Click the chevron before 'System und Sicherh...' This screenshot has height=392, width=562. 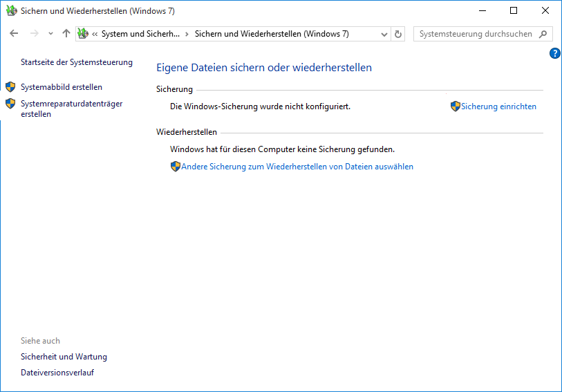point(95,35)
